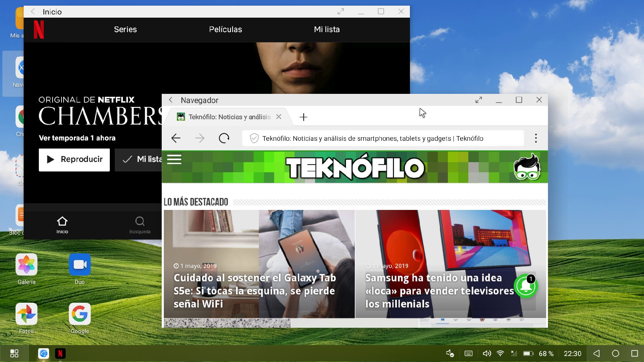This screenshot has width=644, height=362.
Task: Open WiFi settings from taskbar
Action: (x=500, y=354)
